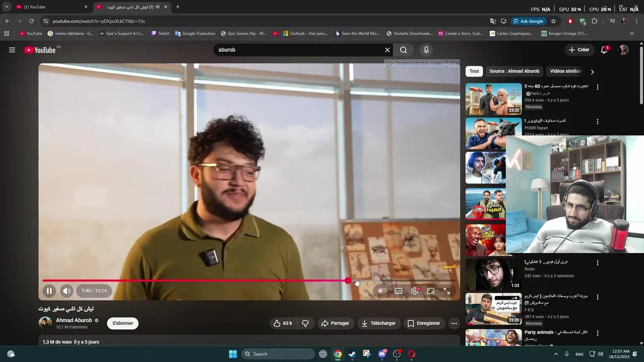This screenshot has width=644, height=362.
Task: Open the translate page icon
Action: coord(493,21)
